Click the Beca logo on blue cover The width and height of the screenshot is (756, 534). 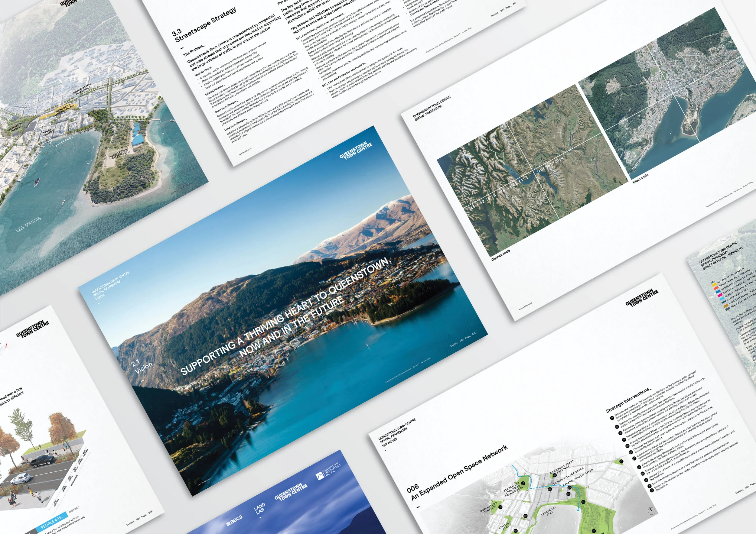pyautogui.click(x=234, y=520)
